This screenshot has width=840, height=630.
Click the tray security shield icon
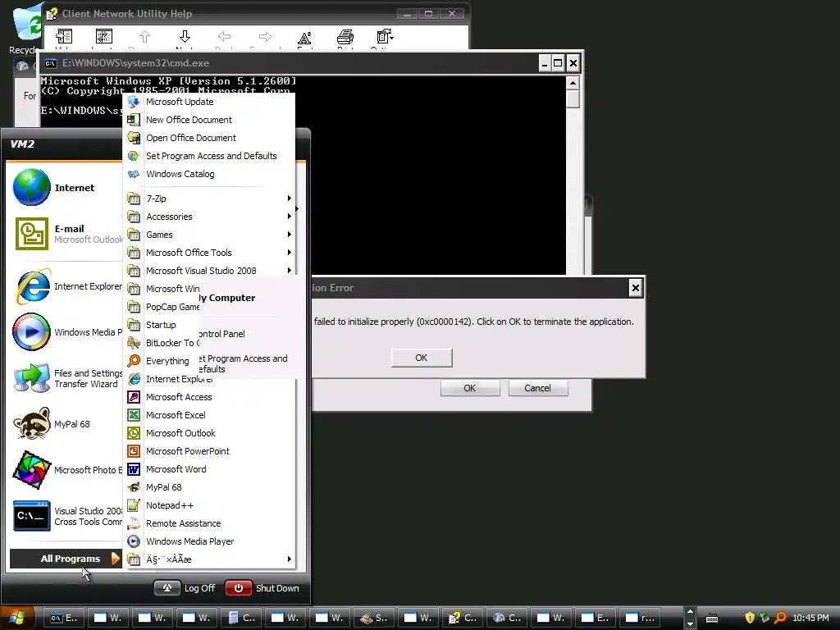pos(750,618)
